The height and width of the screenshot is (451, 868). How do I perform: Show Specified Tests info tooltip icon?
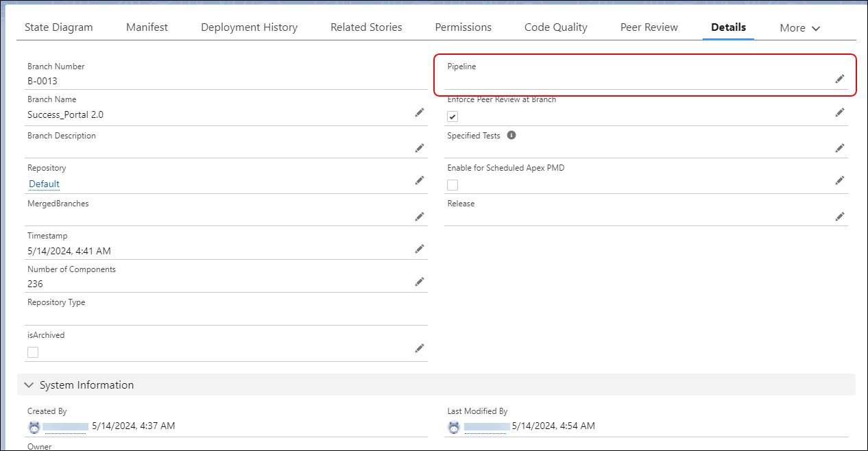tap(511, 135)
